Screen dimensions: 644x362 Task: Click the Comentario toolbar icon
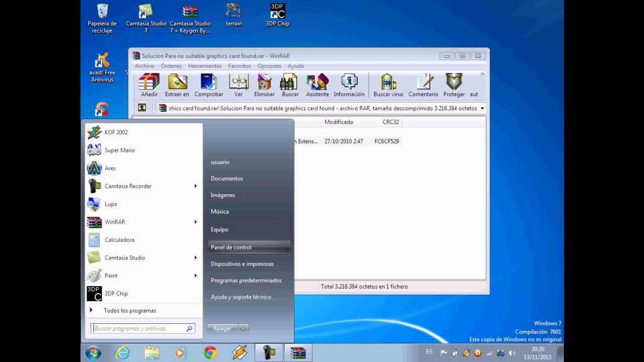point(424,85)
